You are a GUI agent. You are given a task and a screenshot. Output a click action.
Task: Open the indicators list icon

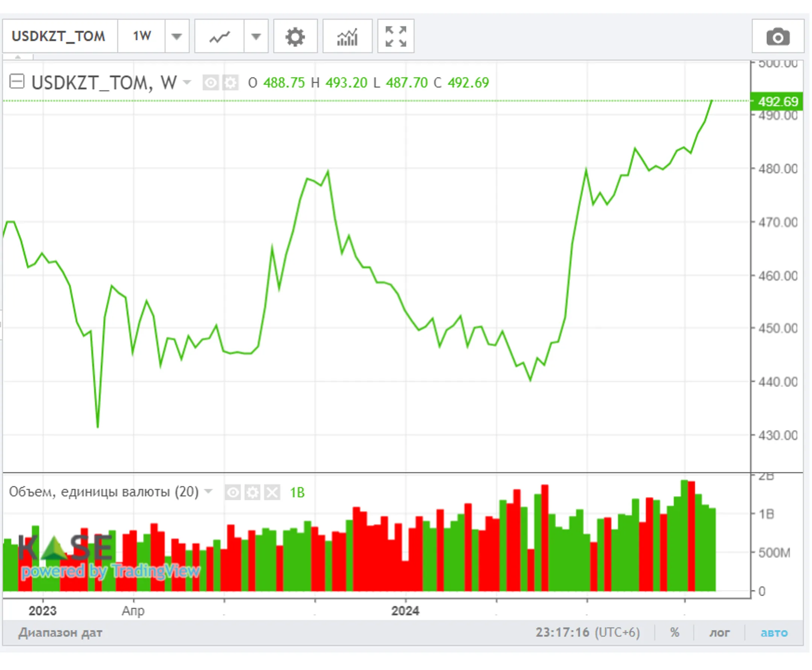pyautogui.click(x=347, y=37)
